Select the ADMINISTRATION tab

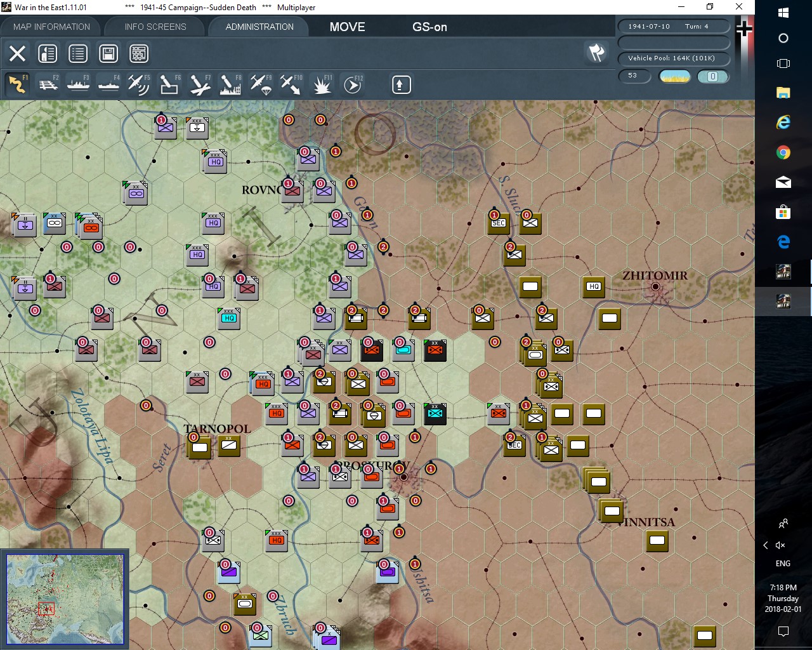coord(259,27)
